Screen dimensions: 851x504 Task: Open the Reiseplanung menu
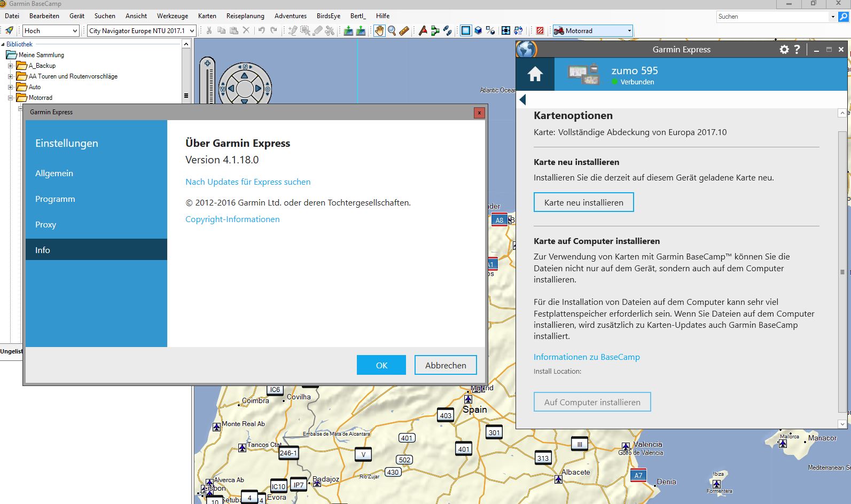(x=245, y=16)
